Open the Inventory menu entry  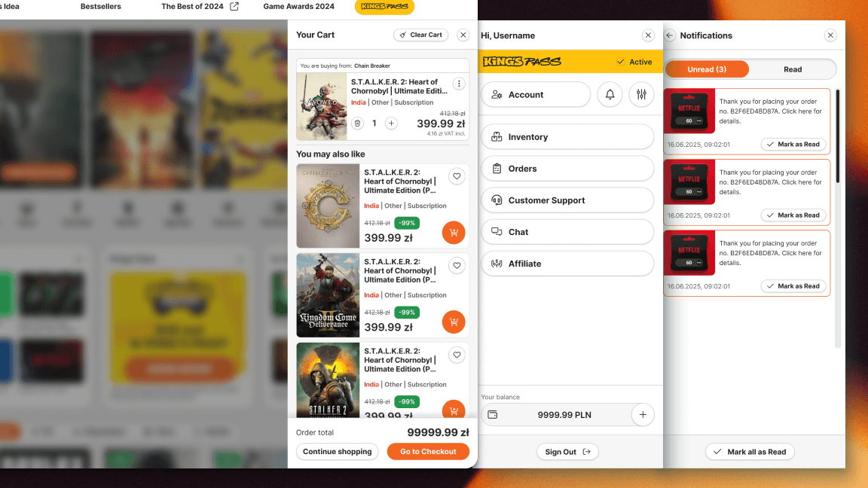click(567, 137)
